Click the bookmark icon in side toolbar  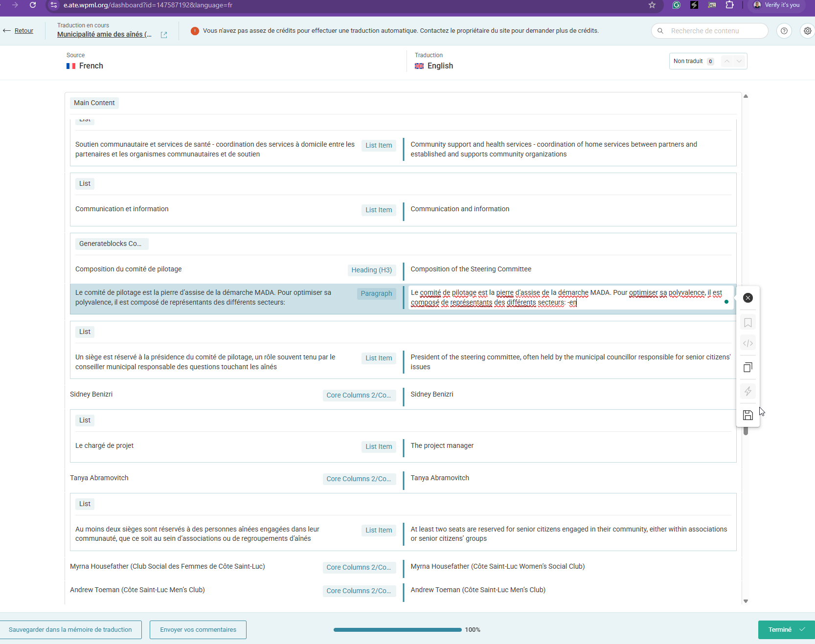(748, 323)
